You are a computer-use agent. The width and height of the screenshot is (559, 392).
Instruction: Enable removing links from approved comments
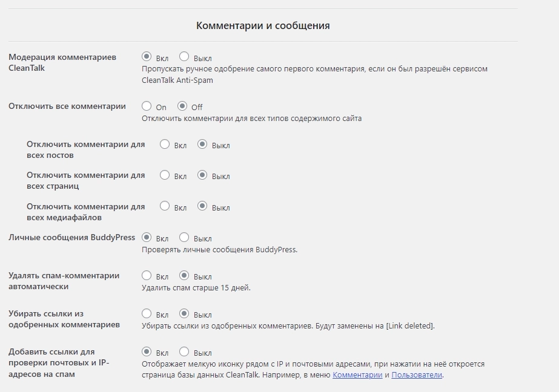click(147, 314)
